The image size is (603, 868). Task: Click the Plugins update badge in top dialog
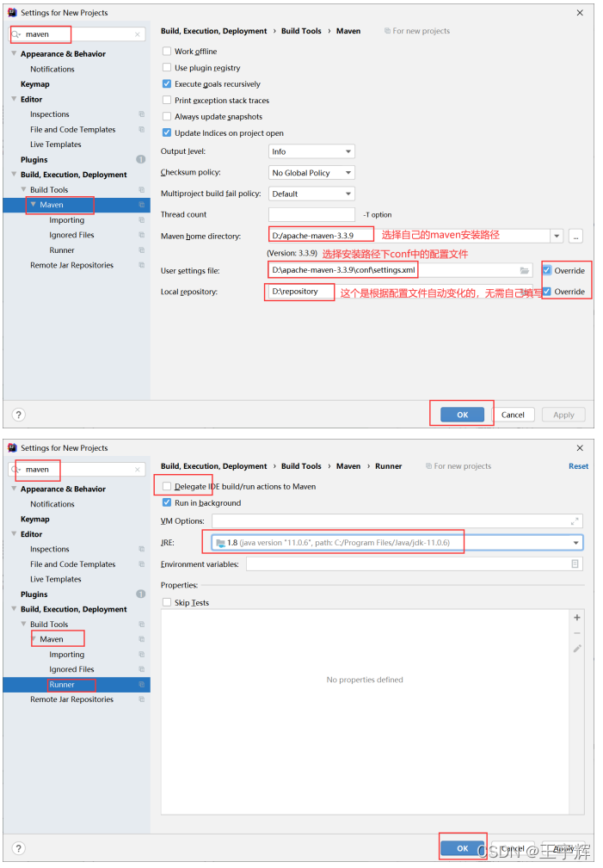click(141, 159)
